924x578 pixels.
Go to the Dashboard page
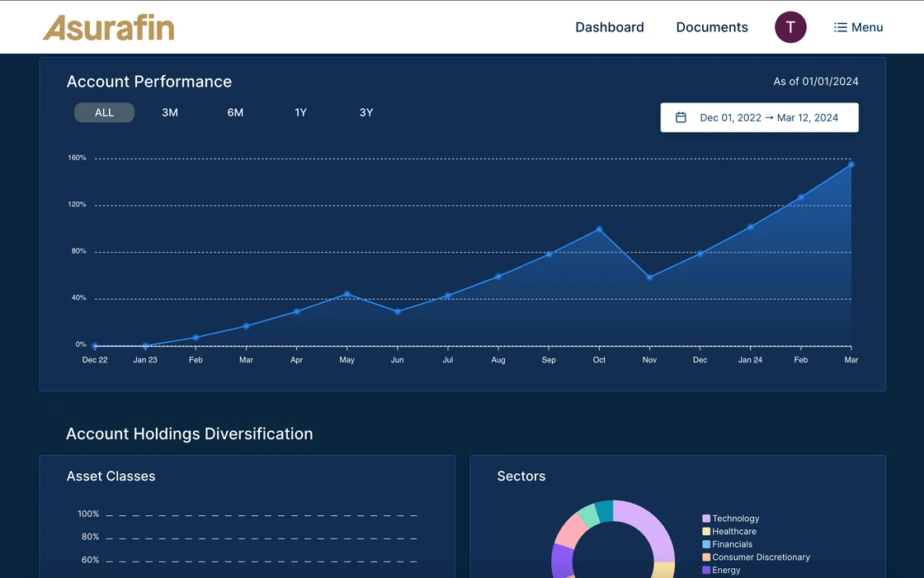[x=610, y=27]
